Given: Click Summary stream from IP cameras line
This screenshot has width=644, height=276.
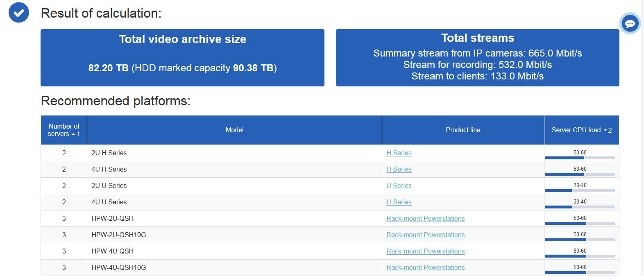Looking at the screenshot, I should [x=478, y=53].
